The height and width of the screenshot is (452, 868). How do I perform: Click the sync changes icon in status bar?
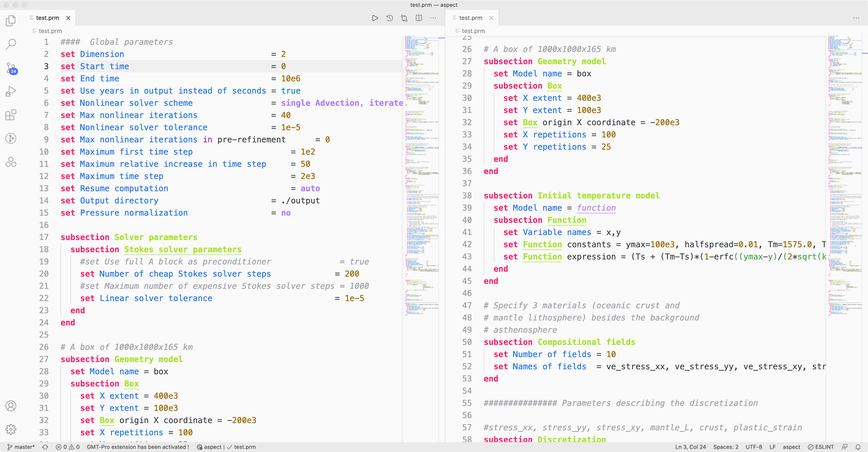(x=45, y=447)
